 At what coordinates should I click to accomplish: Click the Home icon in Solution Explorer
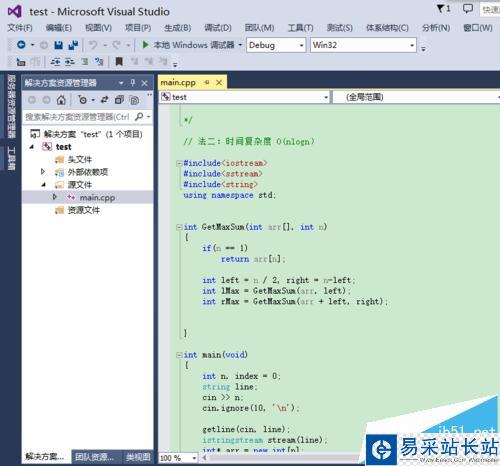(61, 100)
